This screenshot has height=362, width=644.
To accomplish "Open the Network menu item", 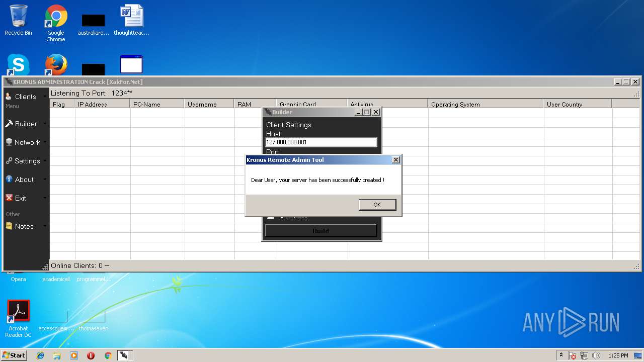I will pos(26,142).
